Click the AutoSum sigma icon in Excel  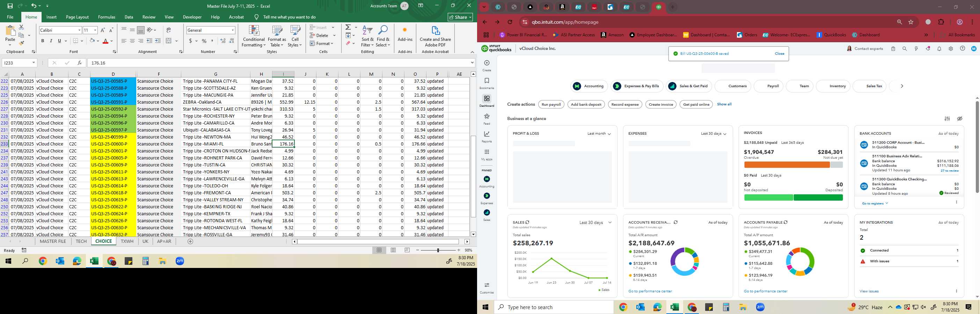[348, 27]
